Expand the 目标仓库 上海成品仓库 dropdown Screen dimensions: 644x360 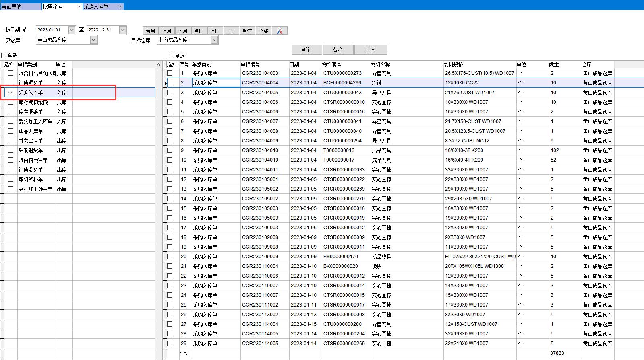point(214,40)
